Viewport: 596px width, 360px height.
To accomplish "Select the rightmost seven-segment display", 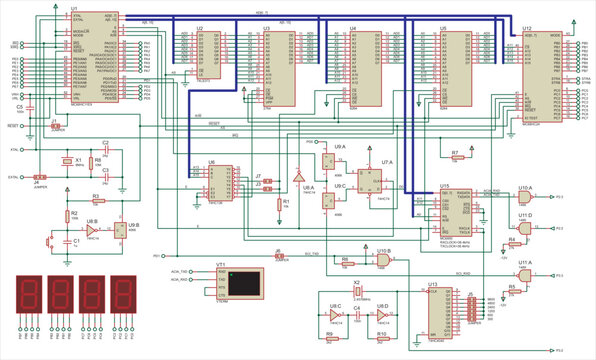I will pyautogui.click(x=123, y=295).
